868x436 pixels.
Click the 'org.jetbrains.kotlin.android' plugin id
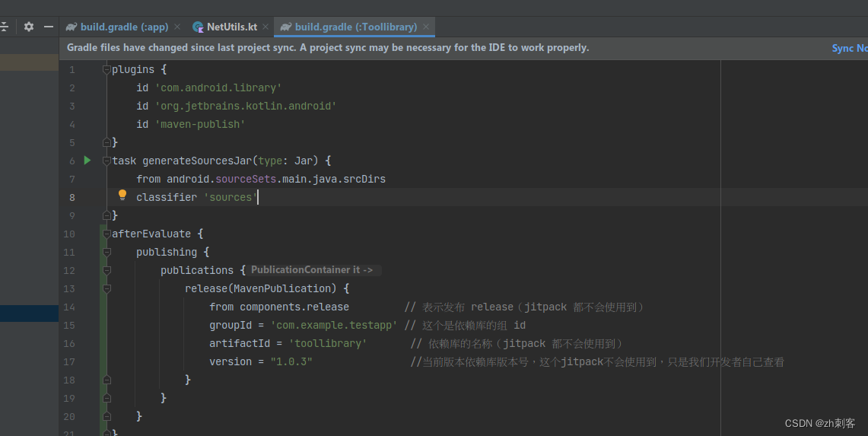point(245,106)
